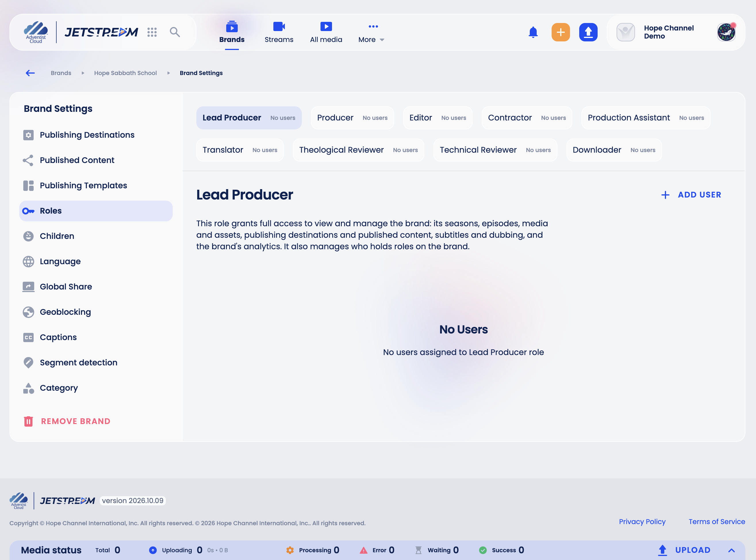
Task: Click the back arrow in breadcrumb
Action: pos(30,73)
